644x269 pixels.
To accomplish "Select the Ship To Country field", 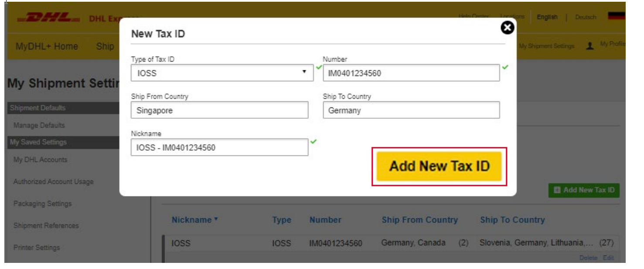I will (x=411, y=110).
